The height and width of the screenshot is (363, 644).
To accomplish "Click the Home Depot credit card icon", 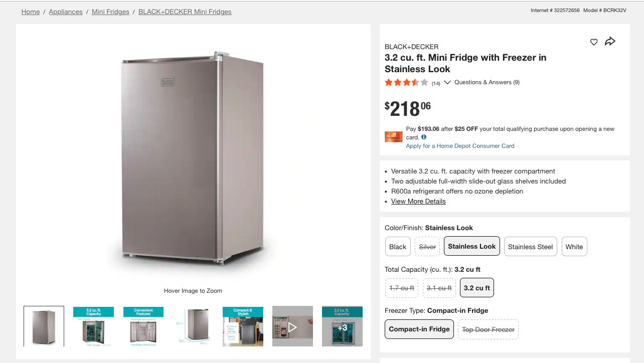I will pos(394,137).
